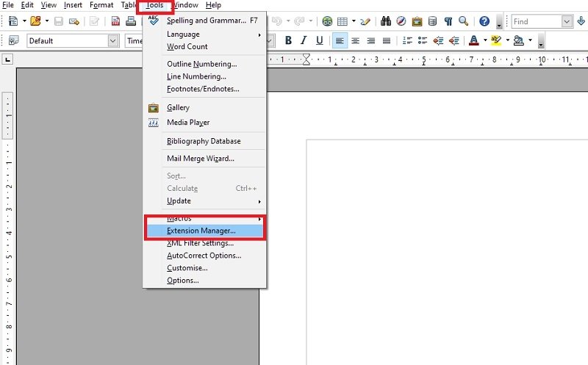The image size is (588, 365).
Task: Open Gallery icon in the toolbar
Action: tap(417, 21)
